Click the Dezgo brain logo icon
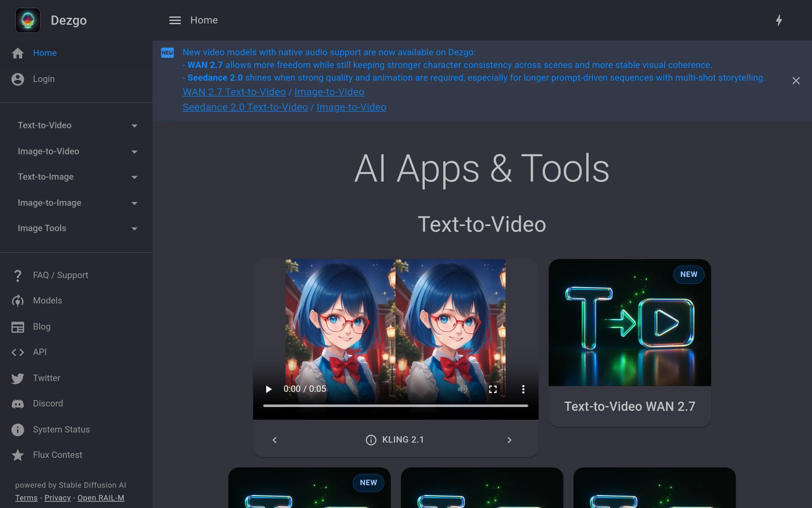This screenshot has height=508, width=812. (28, 20)
